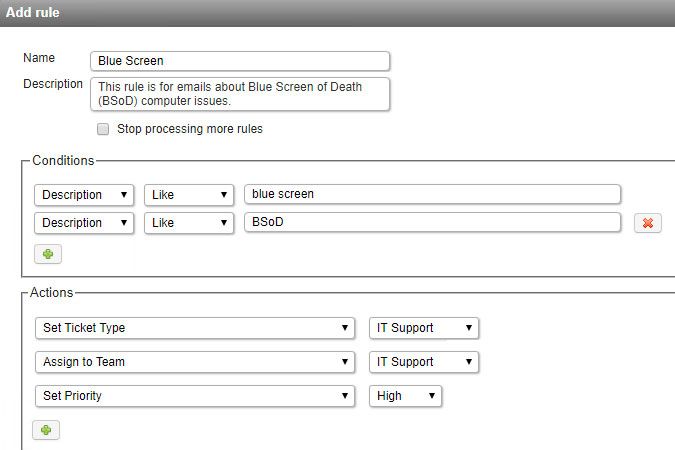Viewport: 675px width, 450px height.
Task: Focus the 'BSoD' condition value field
Action: 432,223
